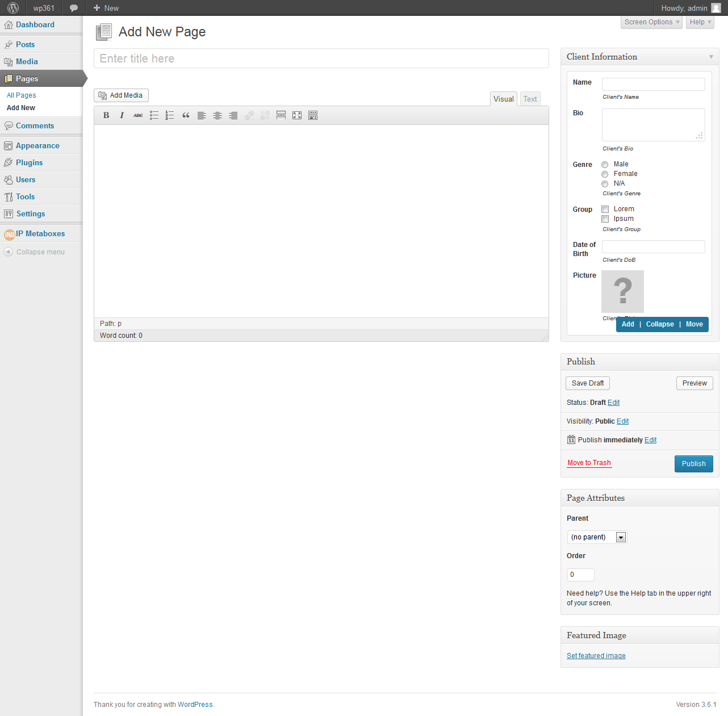Collapse the Client Information metabox arrow
Image resolution: width=728 pixels, height=716 pixels.
(711, 57)
